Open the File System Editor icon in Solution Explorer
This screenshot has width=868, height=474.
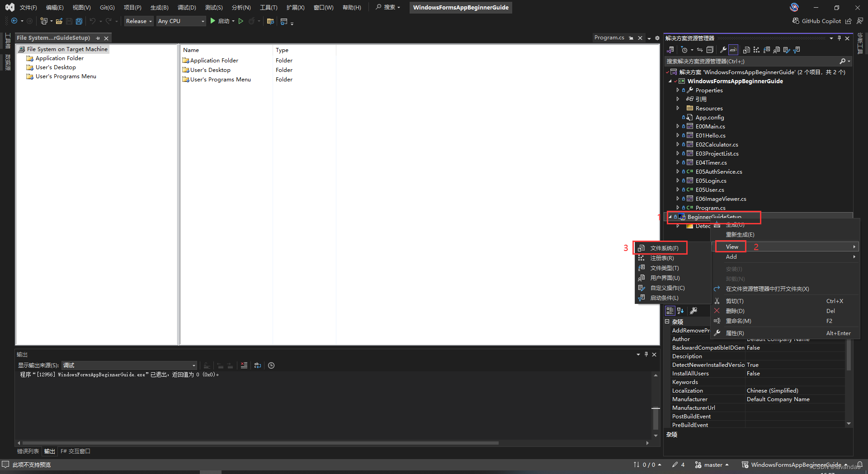point(746,50)
